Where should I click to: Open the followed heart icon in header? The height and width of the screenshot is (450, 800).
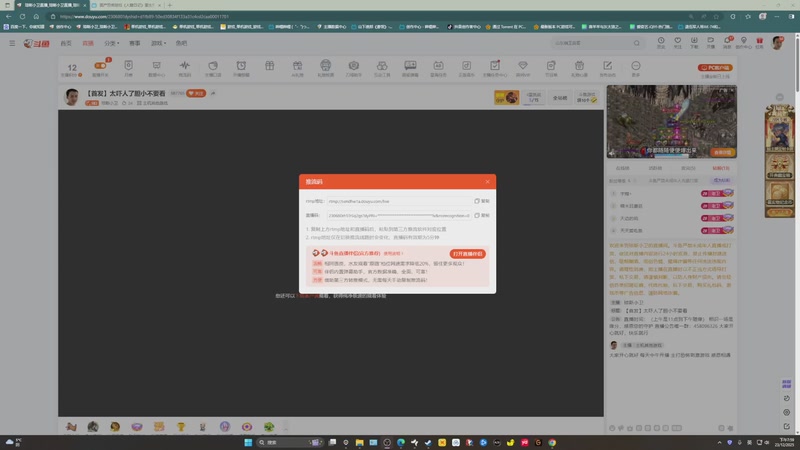[678, 40]
